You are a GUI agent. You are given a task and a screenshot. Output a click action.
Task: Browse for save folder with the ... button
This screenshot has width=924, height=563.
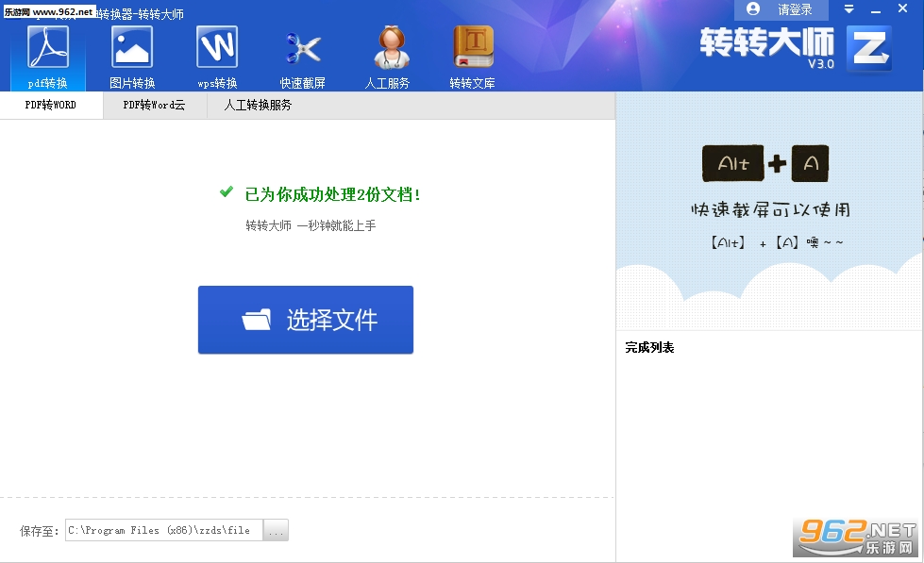point(276,530)
